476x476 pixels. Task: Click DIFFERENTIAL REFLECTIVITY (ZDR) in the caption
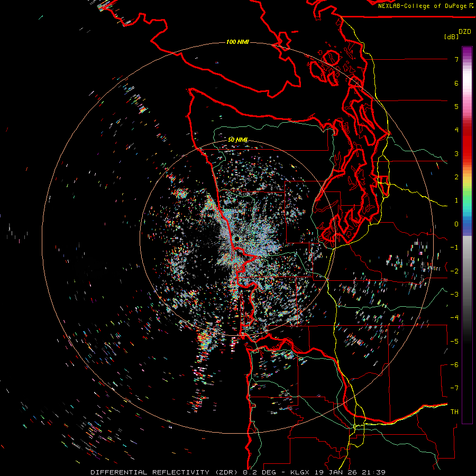(165, 472)
